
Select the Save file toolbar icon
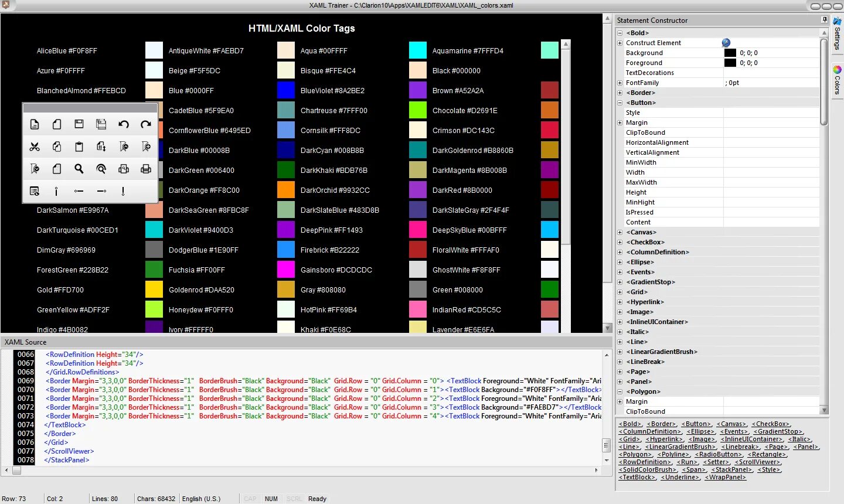pyautogui.click(x=79, y=124)
